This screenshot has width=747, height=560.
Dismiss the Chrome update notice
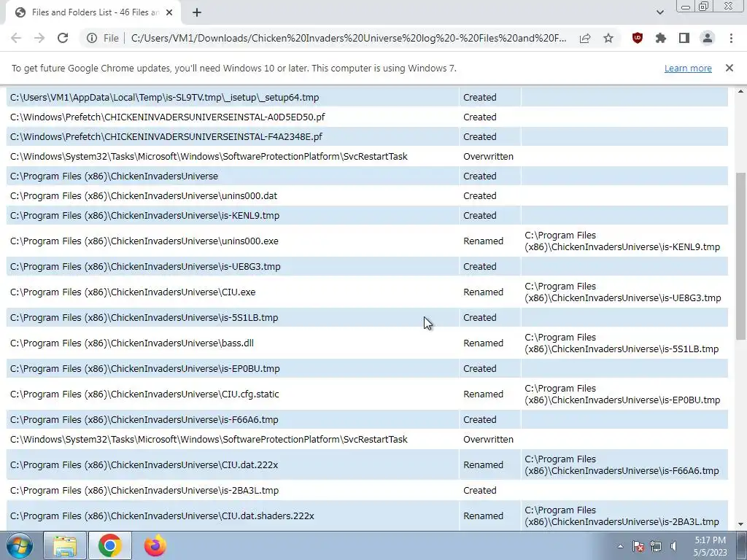click(729, 68)
